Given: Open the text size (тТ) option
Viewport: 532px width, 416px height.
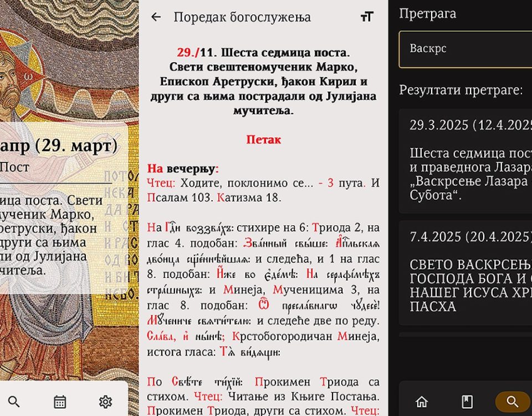Looking at the screenshot, I should coord(367,17).
